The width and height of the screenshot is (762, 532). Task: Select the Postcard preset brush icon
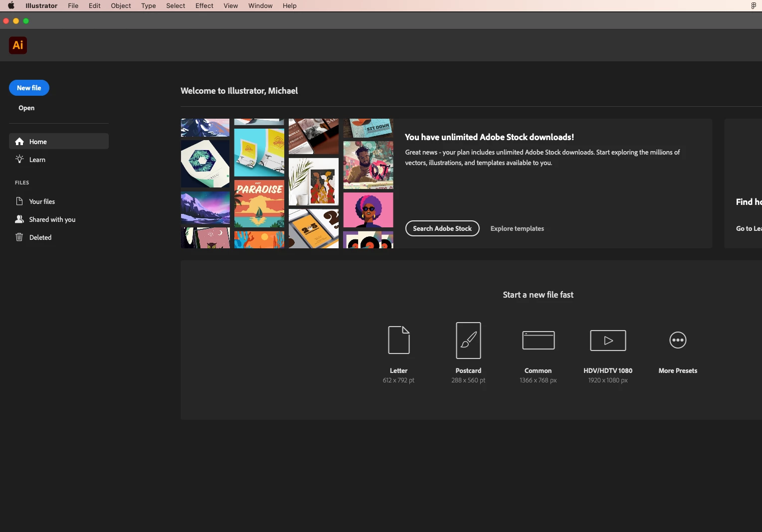pyautogui.click(x=468, y=340)
